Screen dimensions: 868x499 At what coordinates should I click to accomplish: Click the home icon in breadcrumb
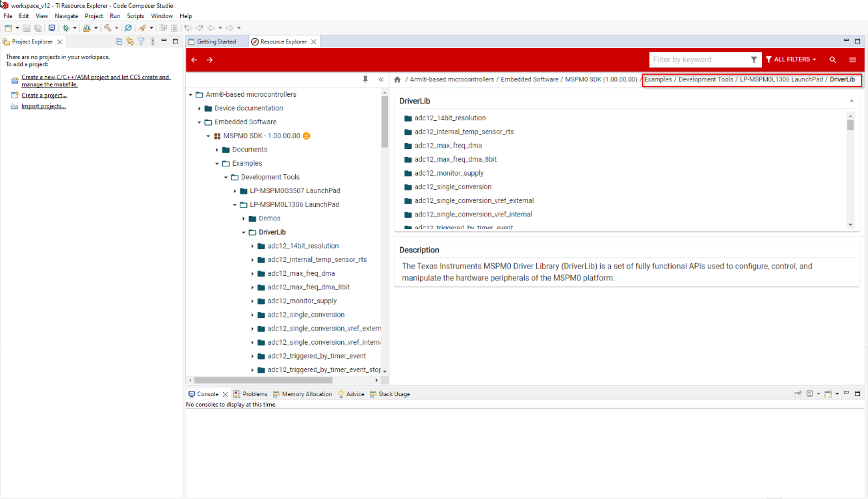click(x=397, y=79)
